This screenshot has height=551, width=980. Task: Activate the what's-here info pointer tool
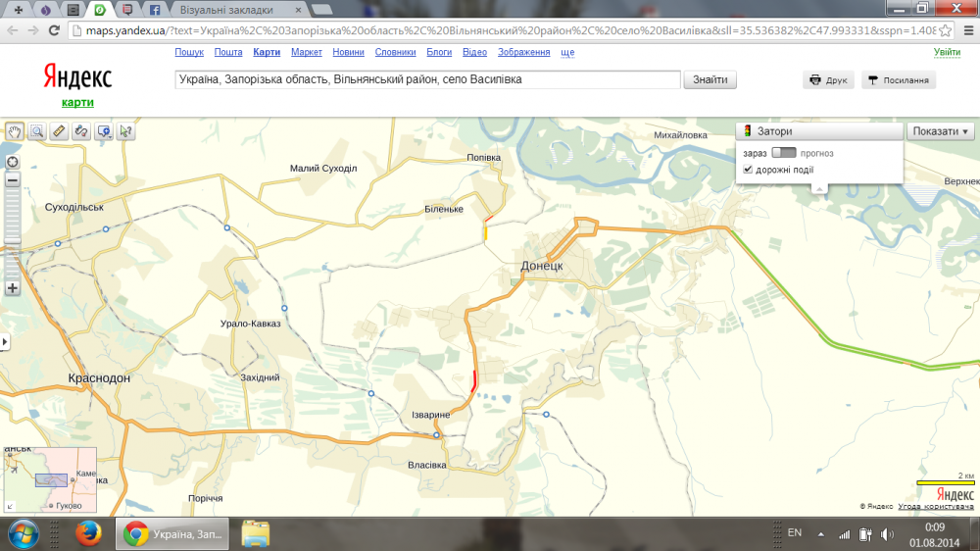pos(125,131)
